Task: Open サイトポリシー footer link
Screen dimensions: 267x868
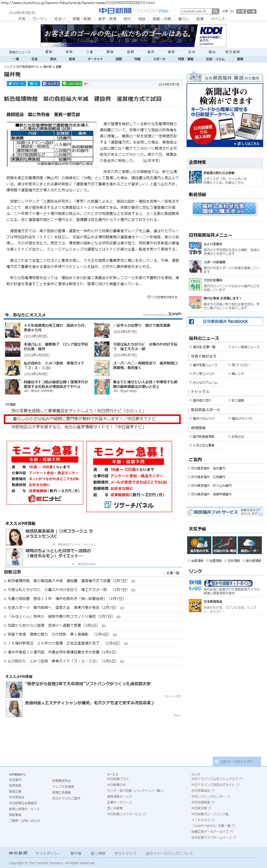Action: 48,853
